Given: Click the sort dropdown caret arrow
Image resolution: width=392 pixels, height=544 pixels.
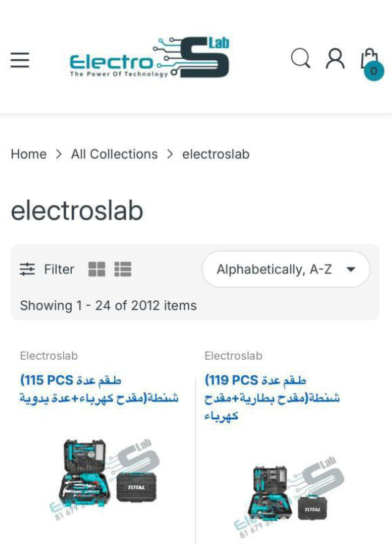Looking at the screenshot, I should point(351,269).
